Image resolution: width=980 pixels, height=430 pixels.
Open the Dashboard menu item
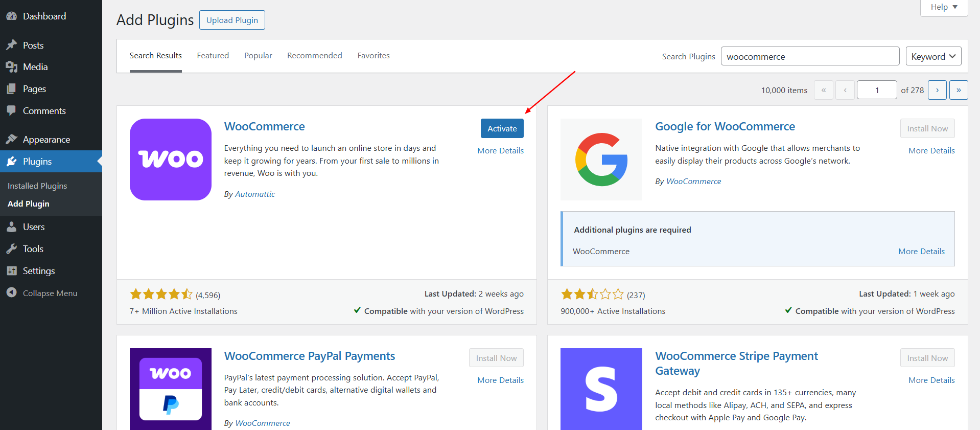click(51, 16)
